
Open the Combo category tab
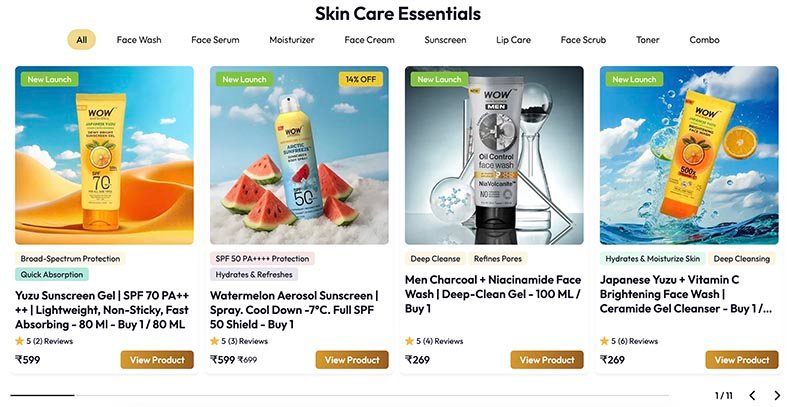tap(704, 40)
